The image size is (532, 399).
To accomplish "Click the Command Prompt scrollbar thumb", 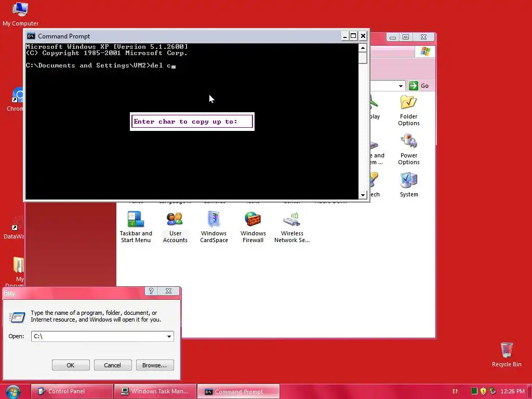I will pos(363,58).
